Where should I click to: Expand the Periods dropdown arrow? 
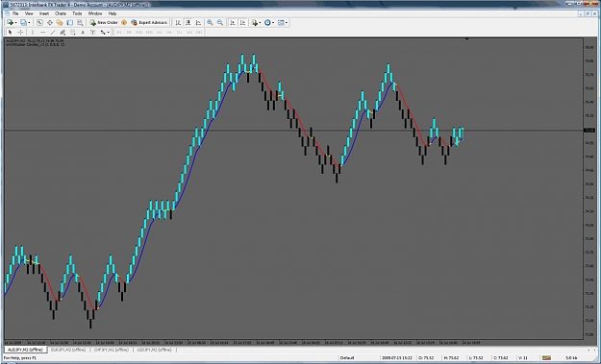pos(273,23)
